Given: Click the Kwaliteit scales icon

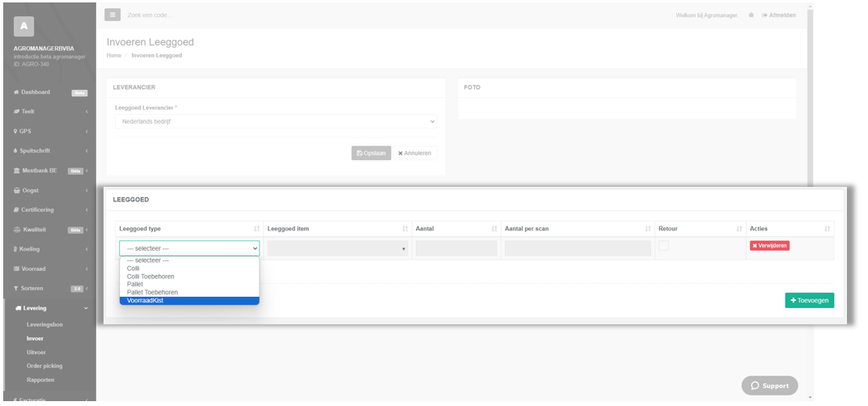Looking at the screenshot, I should click(x=17, y=230).
